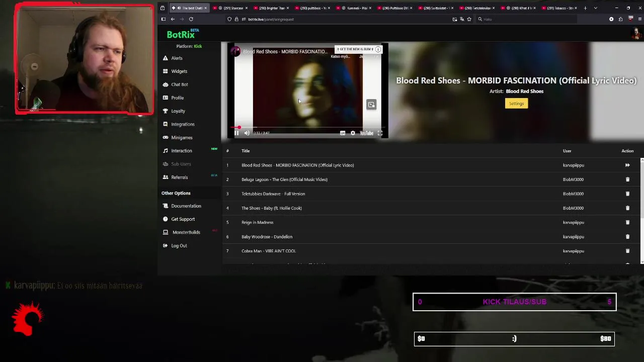Remove Cobra Man - VIBE AIN'T COOL
The height and width of the screenshot is (362, 644).
point(627,251)
